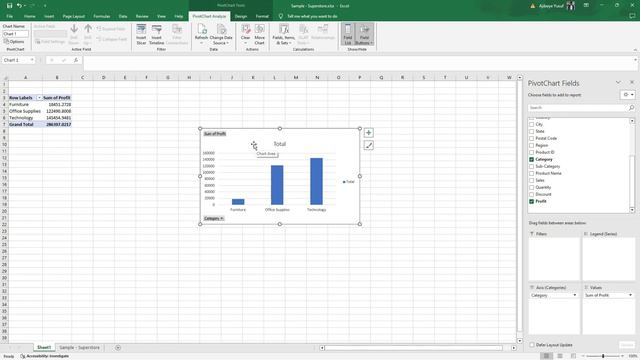Click the warning triangle icon in title bar
The width and height of the screenshot is (640, 360).
[533, 6]
